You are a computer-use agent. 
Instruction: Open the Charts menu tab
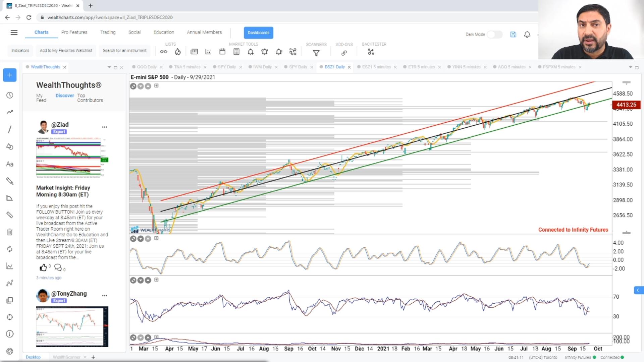tap(41, 32)
